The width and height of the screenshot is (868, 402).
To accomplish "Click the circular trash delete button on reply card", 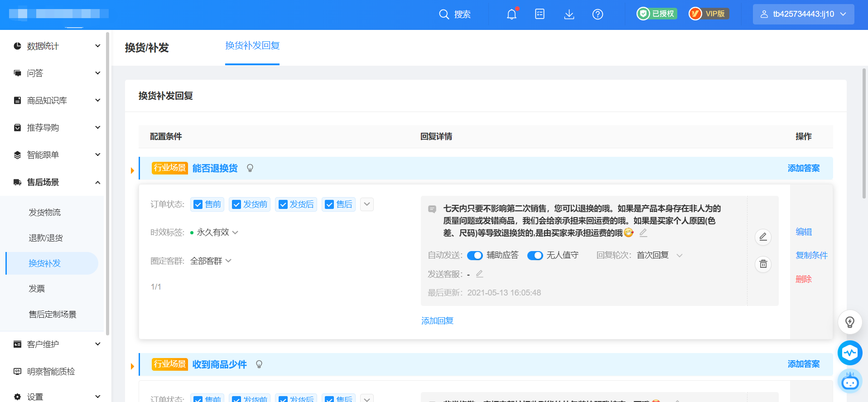I will (763, 264).
